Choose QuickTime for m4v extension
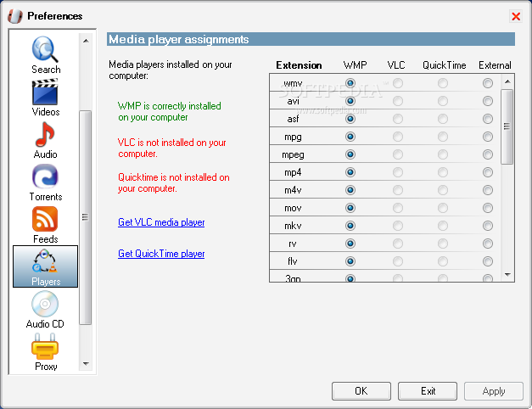This screenshot has width=532, height=409. [x=442, y=190]
